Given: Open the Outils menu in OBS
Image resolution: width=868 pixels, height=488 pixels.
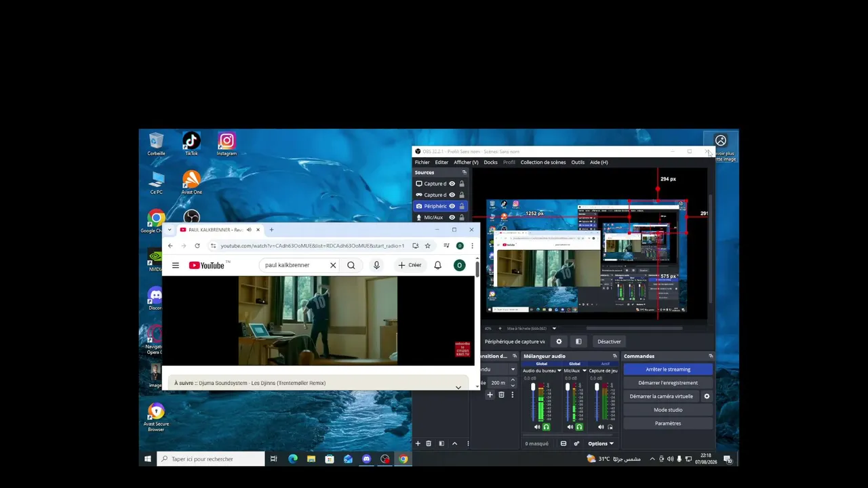Looking at the screenshot, I should coord(578,162).
